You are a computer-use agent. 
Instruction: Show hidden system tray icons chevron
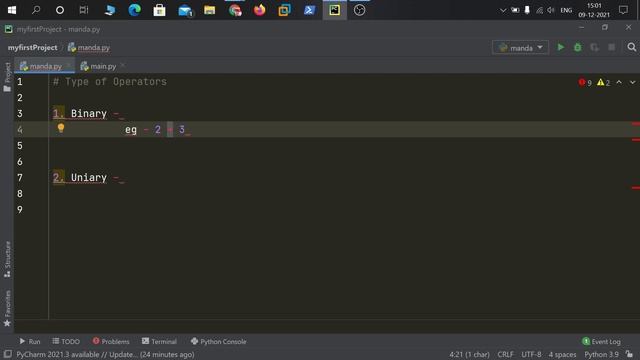click(x=503, y=10)
